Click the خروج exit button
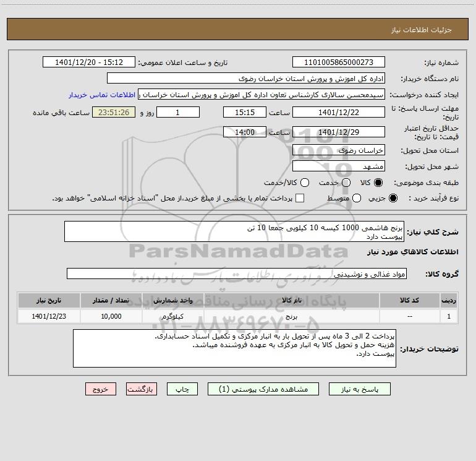The image size is (476, 461). (101, 389)
